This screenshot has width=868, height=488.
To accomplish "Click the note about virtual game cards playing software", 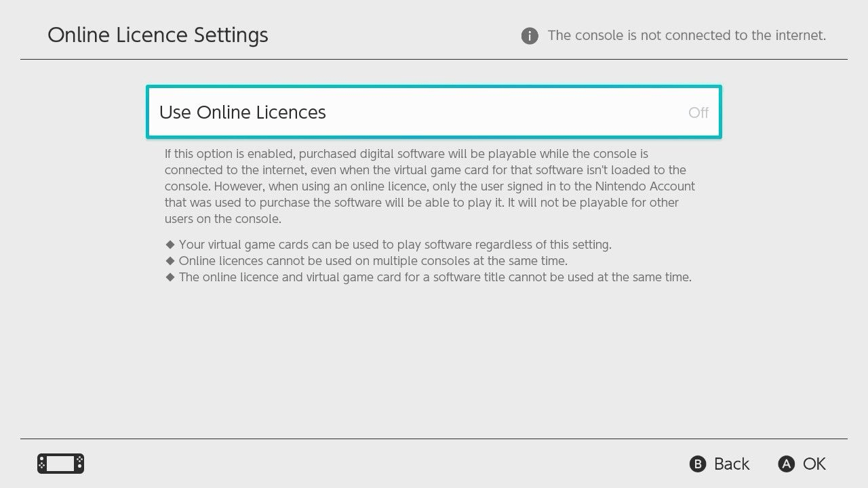I will 395,245.
